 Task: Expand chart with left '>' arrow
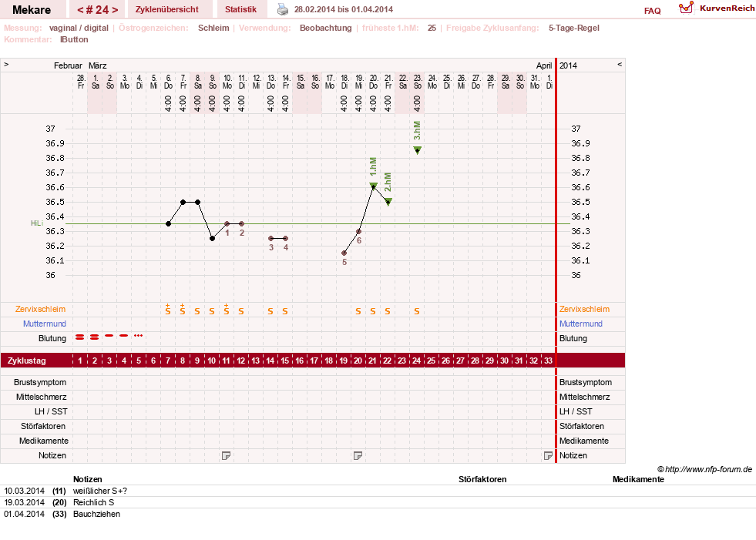(x=6, y=64)
